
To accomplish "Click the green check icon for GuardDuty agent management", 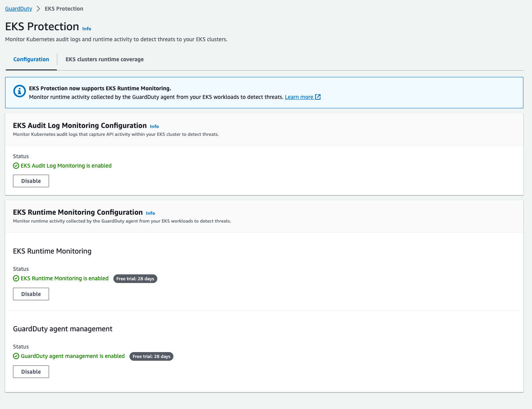I will pos(16,356).
